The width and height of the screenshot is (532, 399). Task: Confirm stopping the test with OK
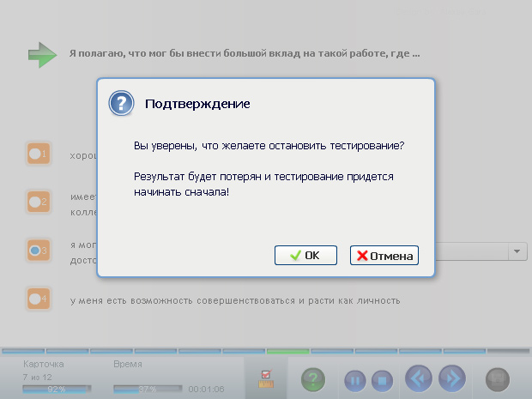[305, 255]
